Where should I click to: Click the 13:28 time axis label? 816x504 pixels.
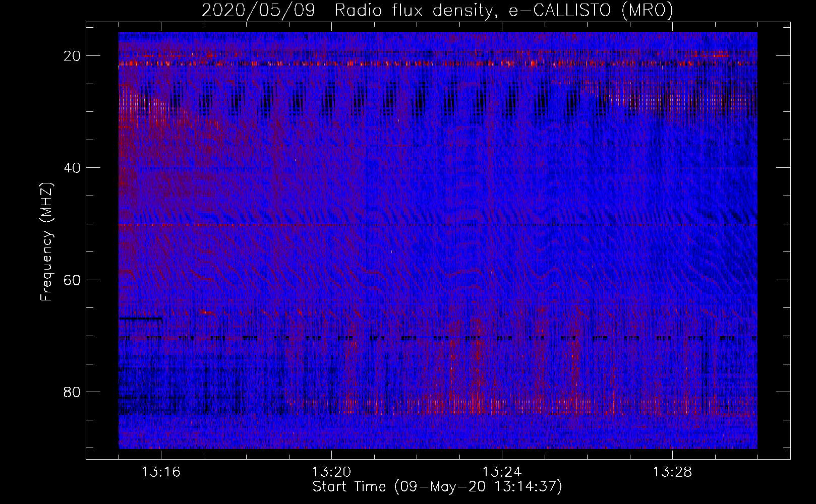click(x=672, y=472)
